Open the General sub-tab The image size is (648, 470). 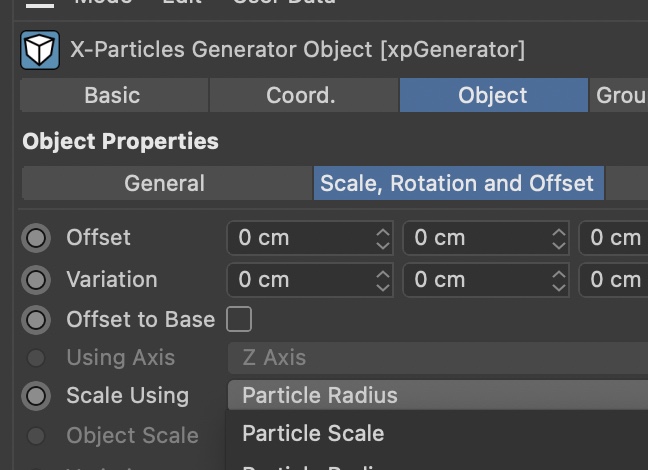[165, 184]
